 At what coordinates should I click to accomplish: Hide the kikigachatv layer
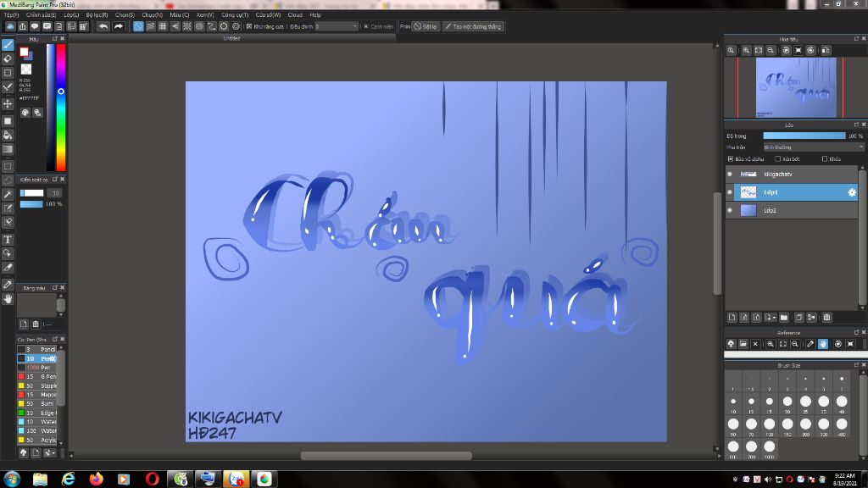click(730, 175)
